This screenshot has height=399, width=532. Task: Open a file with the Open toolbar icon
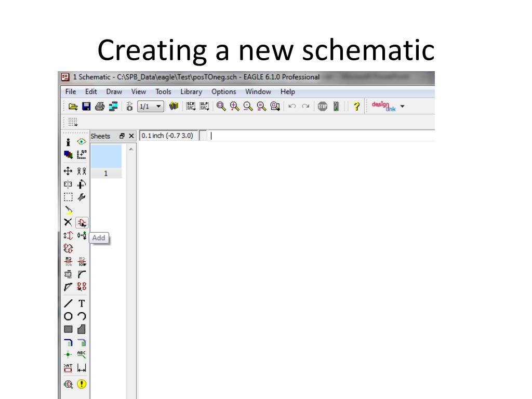[x=73, y=107]
